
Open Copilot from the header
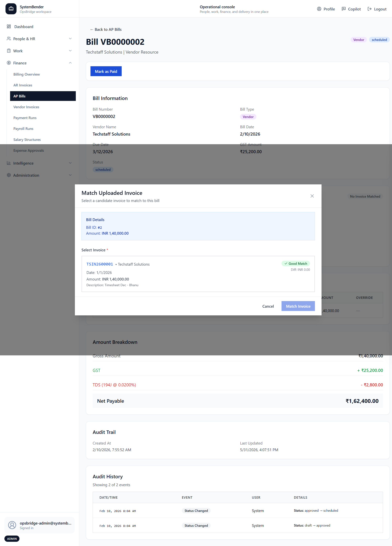click(351, 9)
